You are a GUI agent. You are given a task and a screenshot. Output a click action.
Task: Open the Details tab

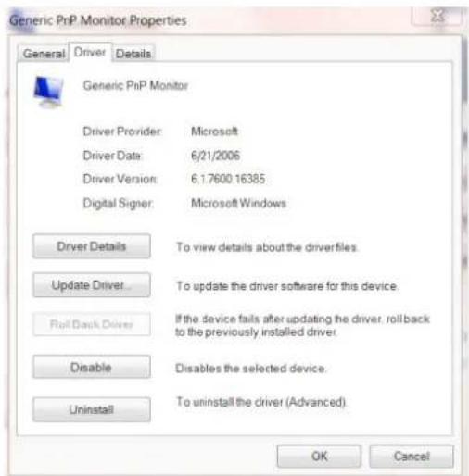tap(133, 54)
